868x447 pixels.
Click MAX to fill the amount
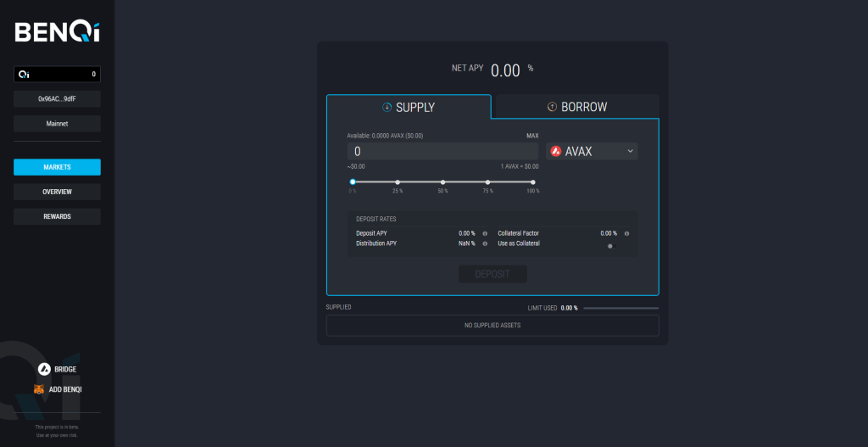pyautogui.click(x=532, y=136)
